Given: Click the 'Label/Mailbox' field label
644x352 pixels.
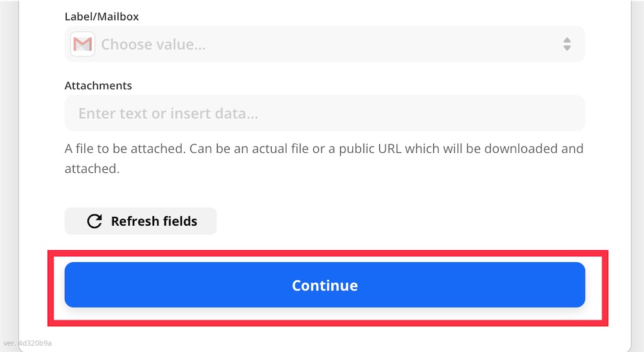Looking at the screenshot, I should [102, 17].
